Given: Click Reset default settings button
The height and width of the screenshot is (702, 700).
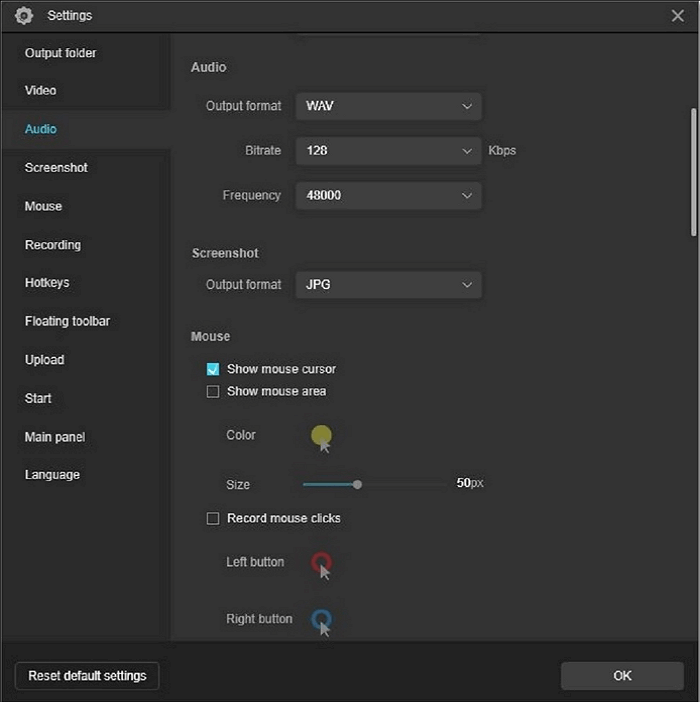Looking at the screenshot, I should tap(87, 676).
